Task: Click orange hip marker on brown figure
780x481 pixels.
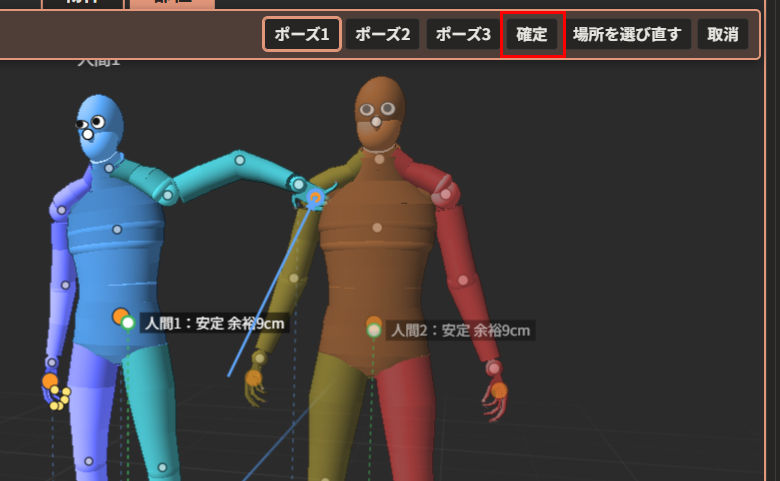Action: click(x=374, y=322)
